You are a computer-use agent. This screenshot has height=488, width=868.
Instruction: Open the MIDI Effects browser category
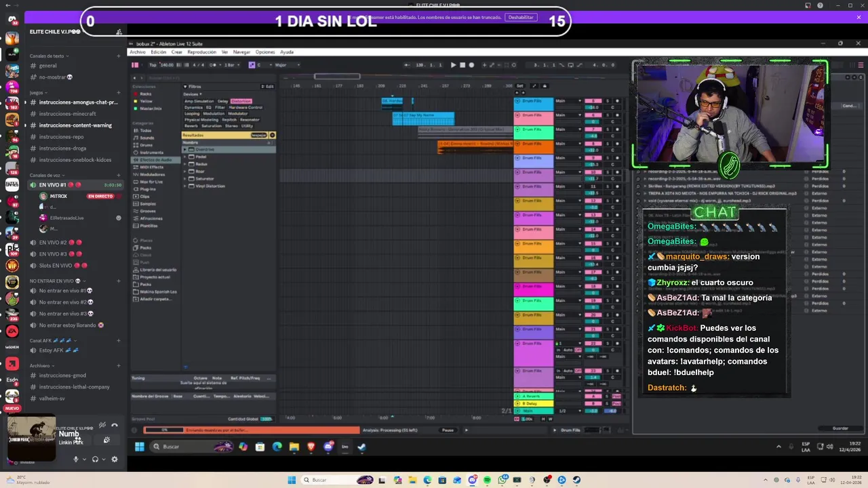click(151, 167)
